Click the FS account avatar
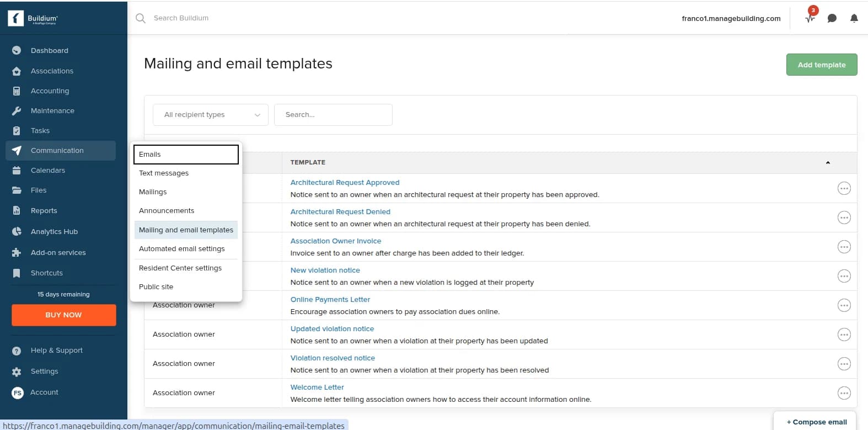 pos(18,392)
